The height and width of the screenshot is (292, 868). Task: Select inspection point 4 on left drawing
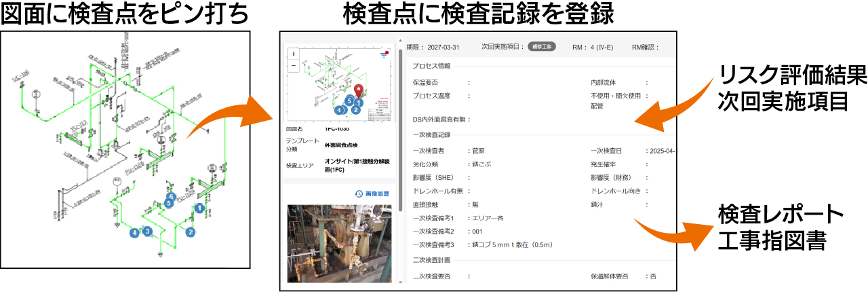(x=136, y=233)
